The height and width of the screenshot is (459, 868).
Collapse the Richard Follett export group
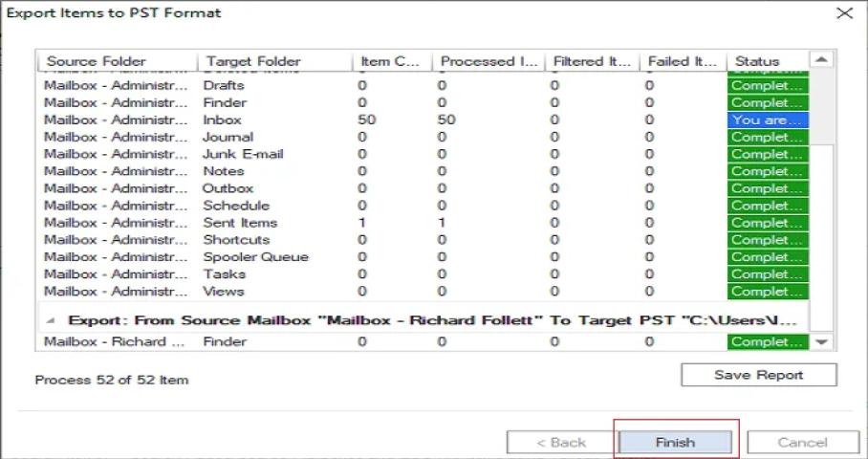[x=50, y=319]
